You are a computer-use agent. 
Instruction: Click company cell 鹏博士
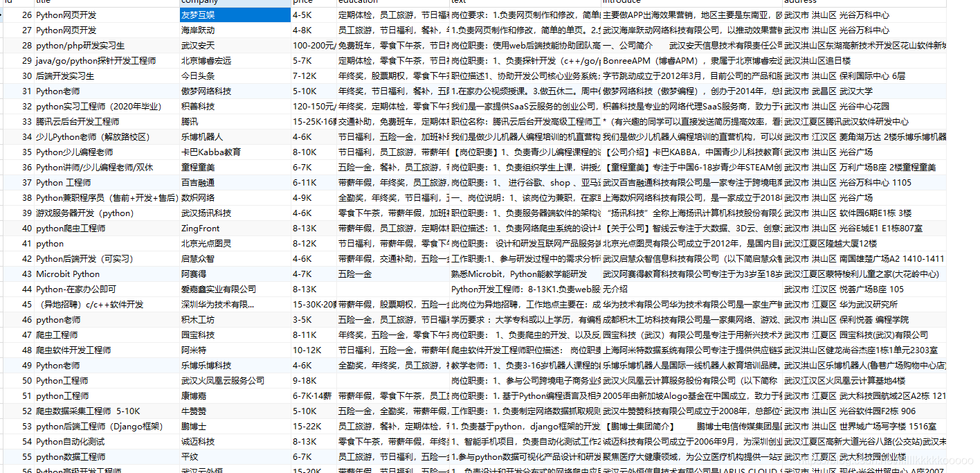(x=235, y=426)
